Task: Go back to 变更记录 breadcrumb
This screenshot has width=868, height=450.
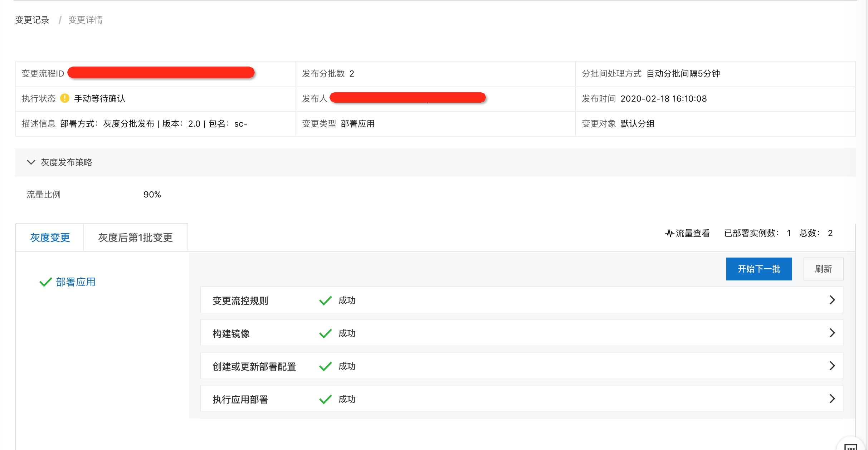Action: 32,20
